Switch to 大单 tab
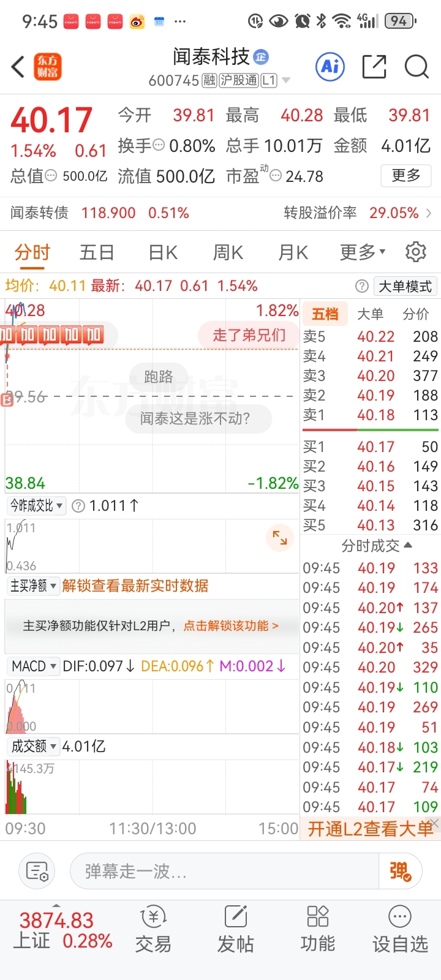This screenshot has width=441, height=980. click(x=370, y=314)
